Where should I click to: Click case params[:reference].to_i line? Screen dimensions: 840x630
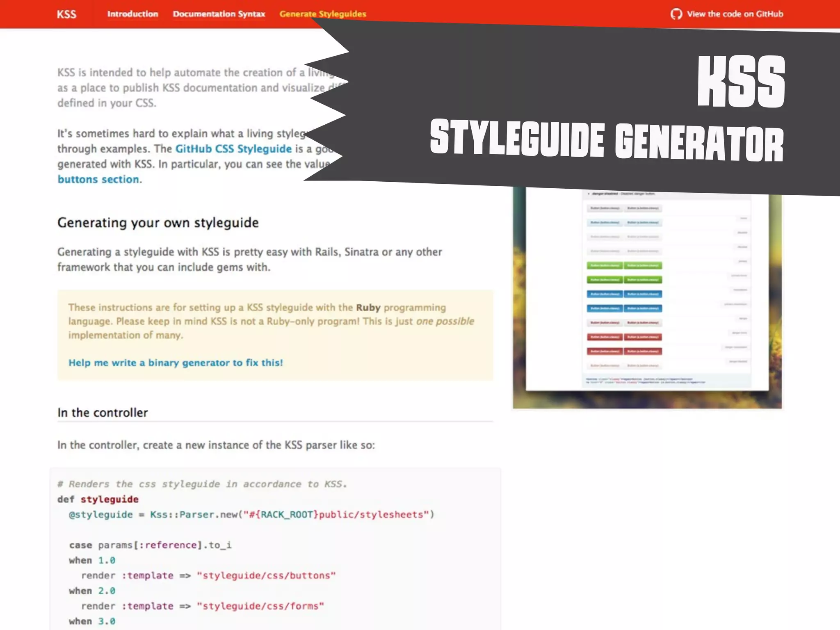(x=151, y=545)
